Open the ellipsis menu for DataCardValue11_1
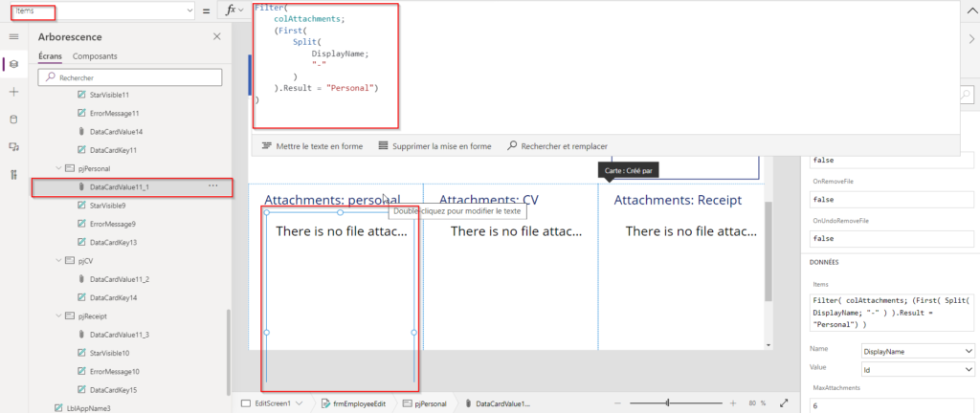Image resolution: width=980 pixels, height=413 pixels. tap(212, 186)
